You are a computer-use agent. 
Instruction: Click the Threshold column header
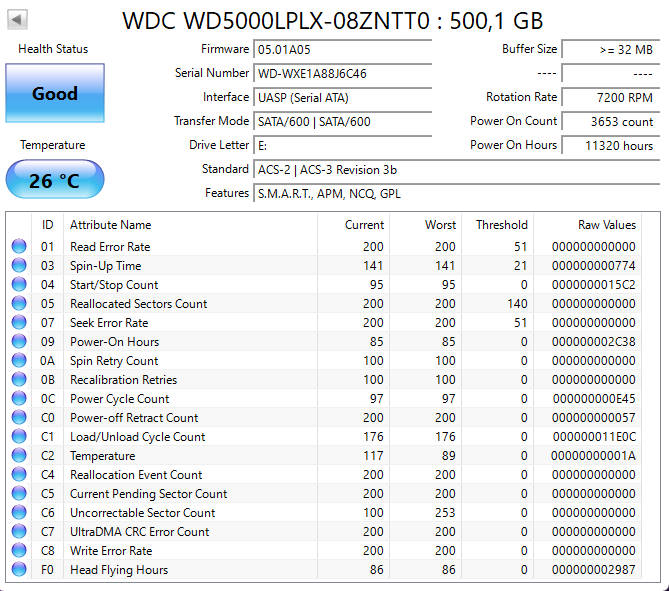501,225
